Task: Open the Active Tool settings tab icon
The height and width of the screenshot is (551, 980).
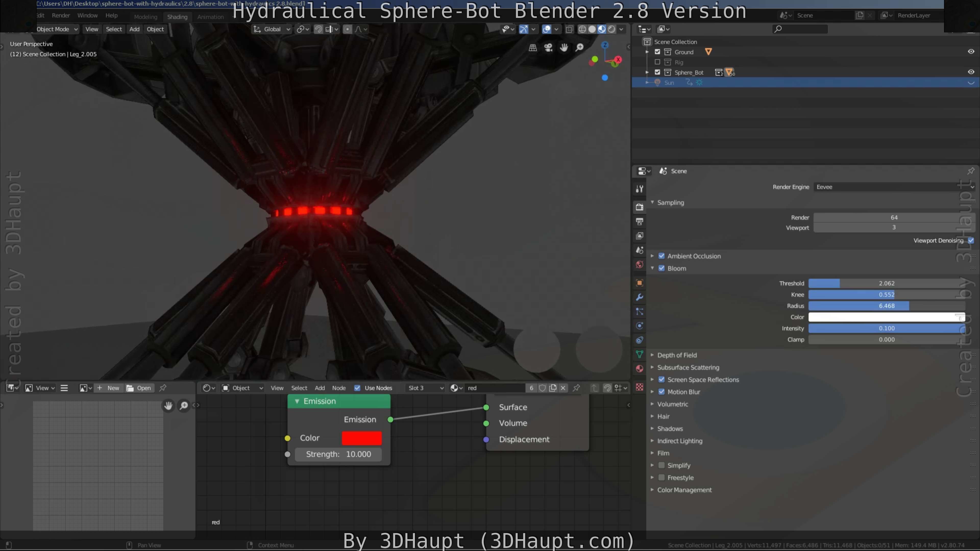Action: point(640,189)
